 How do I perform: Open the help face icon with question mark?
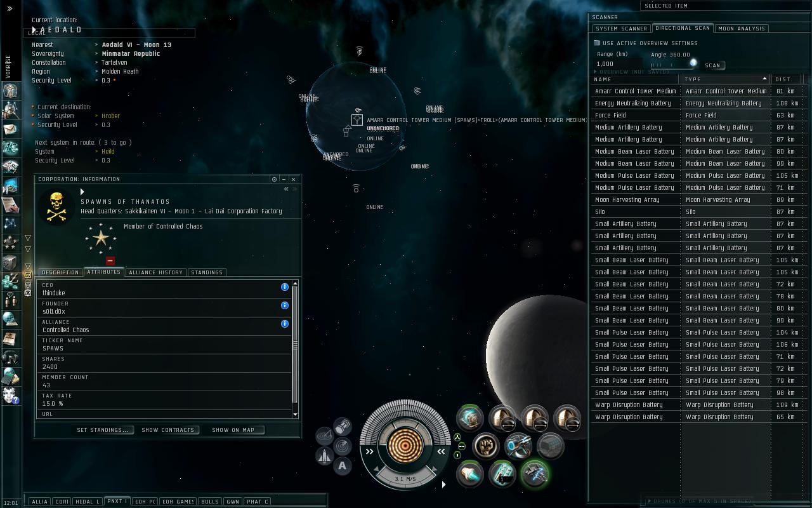pos(10,395)
